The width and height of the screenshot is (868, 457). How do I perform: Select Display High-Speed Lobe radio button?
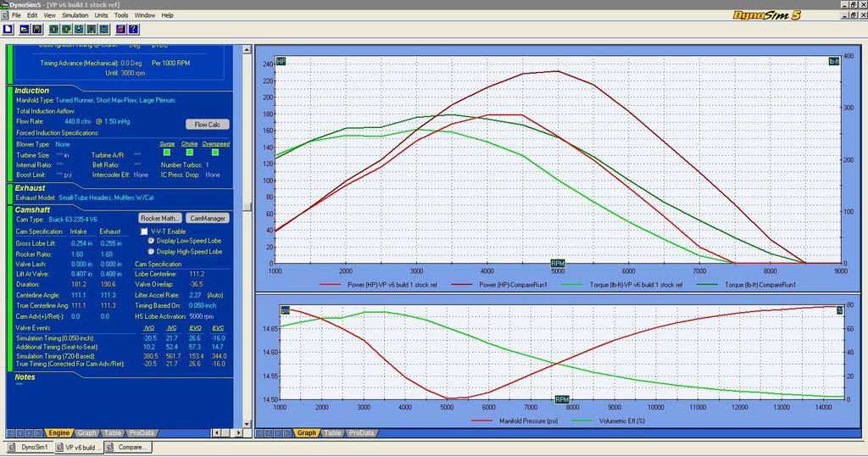point(151,252)
